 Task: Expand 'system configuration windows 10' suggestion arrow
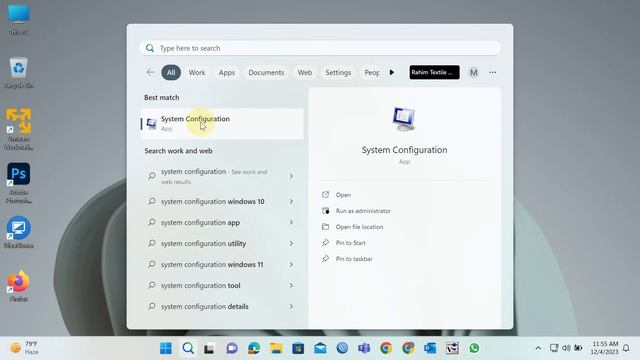291,201
